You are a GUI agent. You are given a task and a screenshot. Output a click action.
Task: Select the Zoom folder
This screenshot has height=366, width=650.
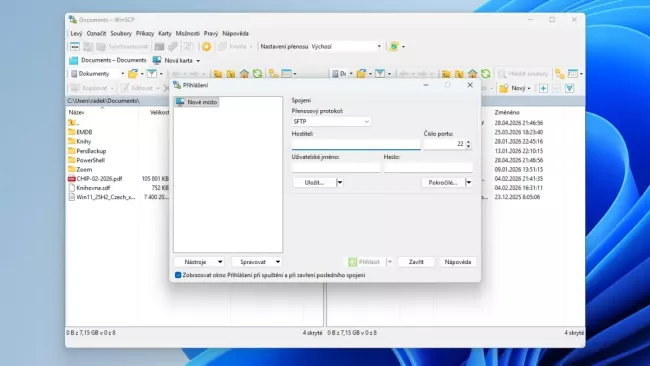click(84, 170)
